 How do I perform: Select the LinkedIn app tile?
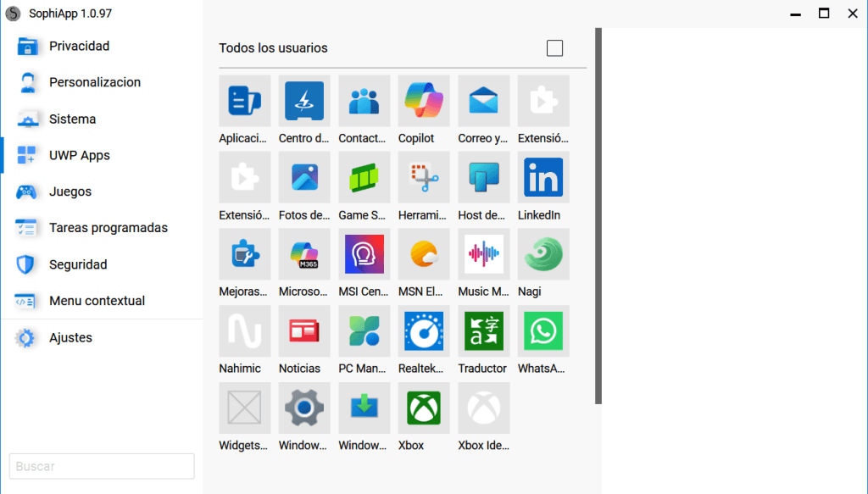pyautogui.click(x=543, y=178)
